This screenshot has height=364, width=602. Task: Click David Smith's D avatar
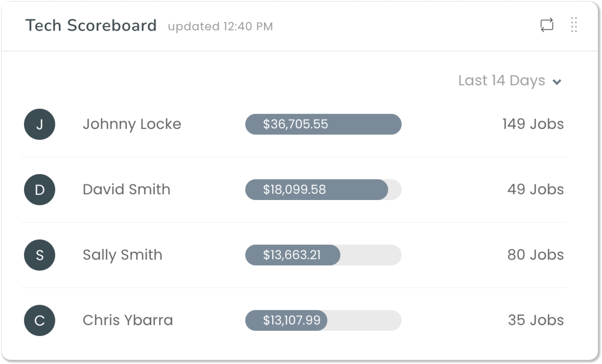point(40,190)
